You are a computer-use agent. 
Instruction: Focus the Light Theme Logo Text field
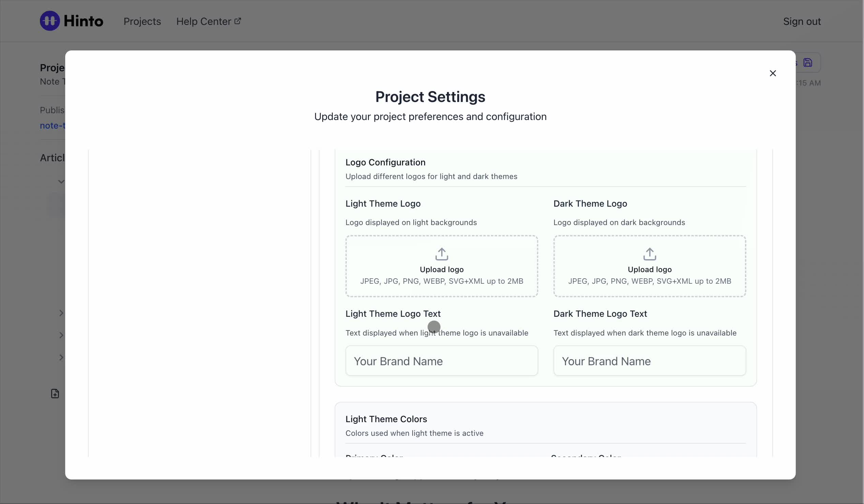pyautogui.click(x=442, y=361)
